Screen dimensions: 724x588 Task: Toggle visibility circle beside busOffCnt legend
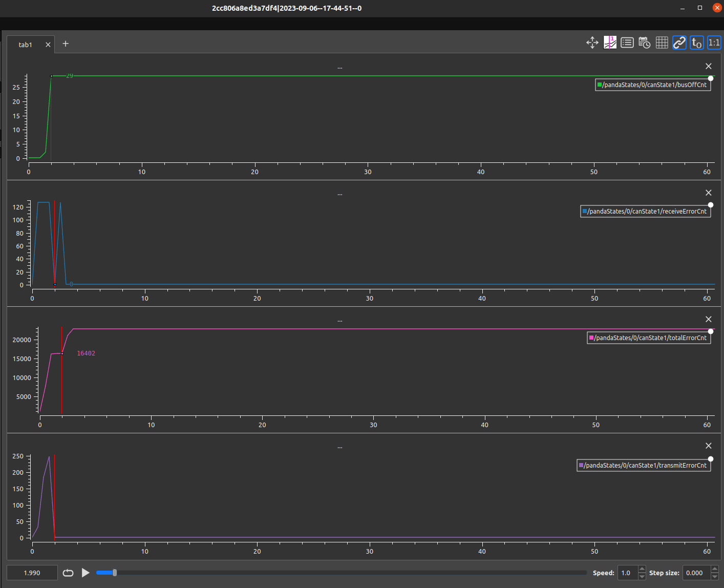click(x=711, y=78)
